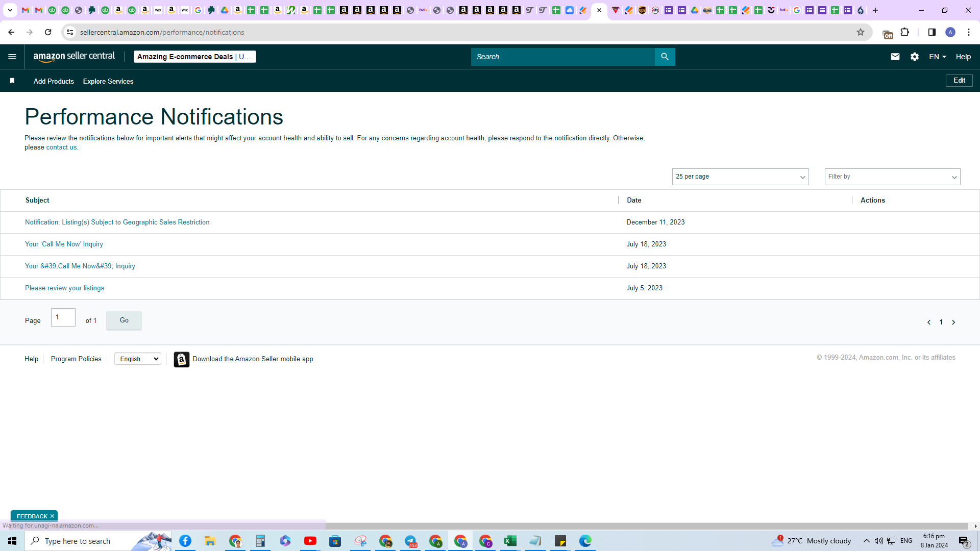The width and height of the screenshot is (980, 551).
Task: Open the &#39;Call Me Now&#39; Inquiry notification
Action: [80, 266]
